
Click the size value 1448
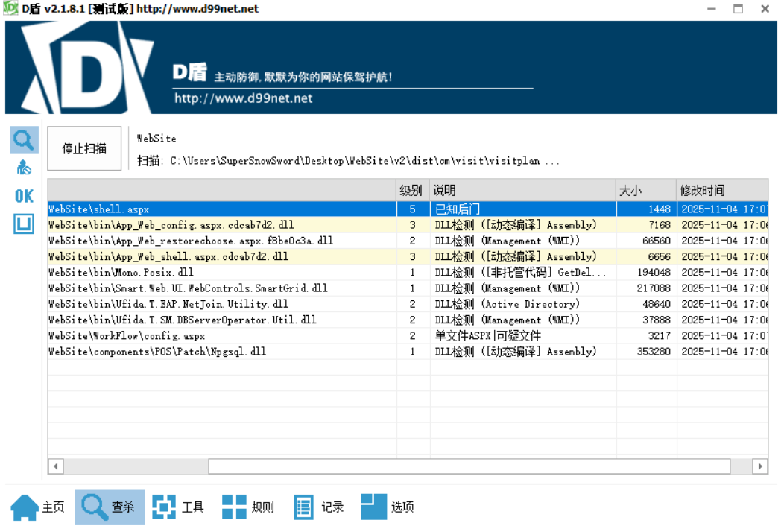(660, 209)
